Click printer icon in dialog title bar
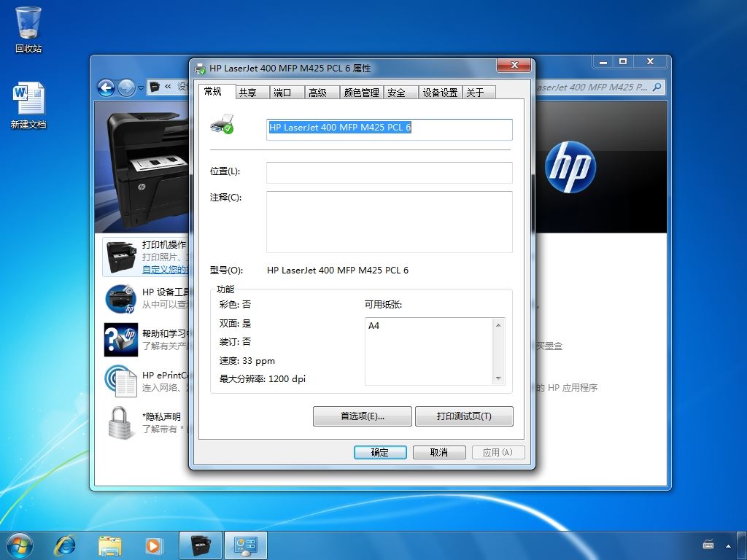This screenshot has width=747, height=560. pyautogui.click(x=201, y=69)
